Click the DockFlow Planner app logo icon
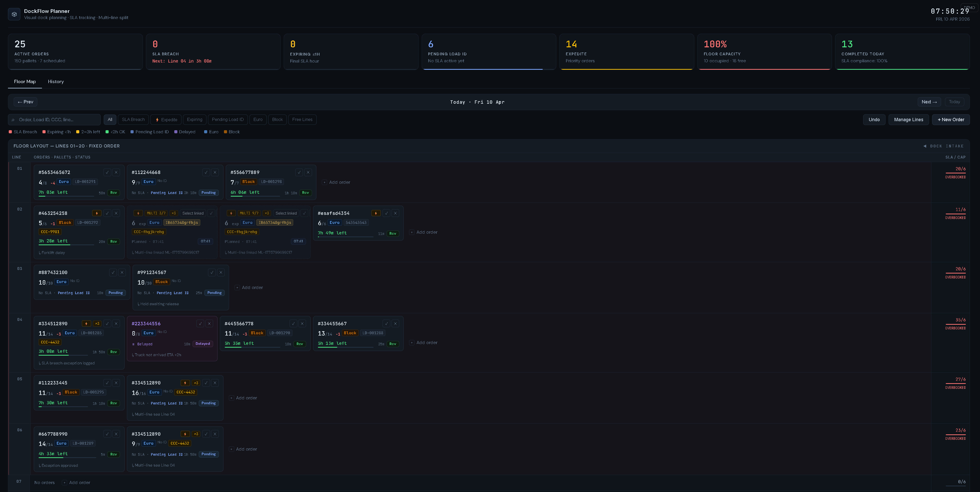Image resolution: width=980 pixels, height=492 pixels. coord(14,14)
